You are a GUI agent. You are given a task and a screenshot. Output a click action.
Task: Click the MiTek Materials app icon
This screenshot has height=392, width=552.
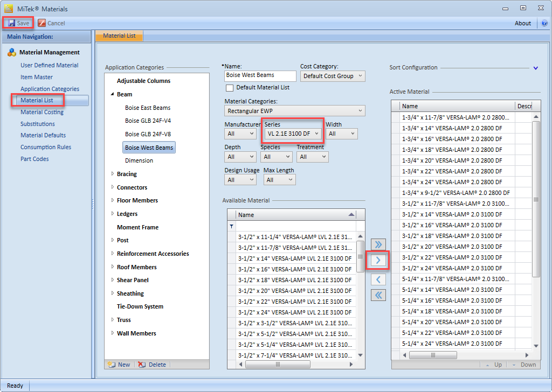(x=9, y=9)
